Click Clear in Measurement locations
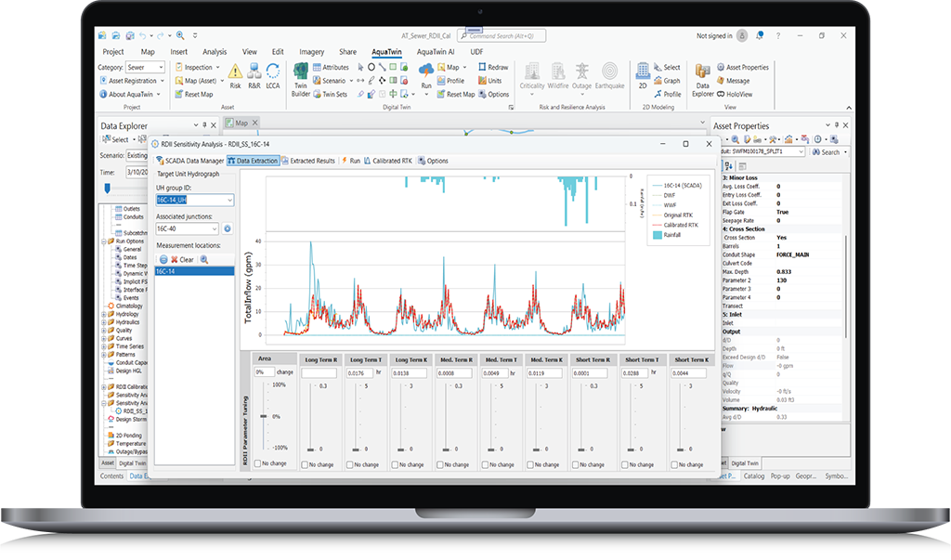This screenshot has height=560, width=951. click(x=182, y=259)
